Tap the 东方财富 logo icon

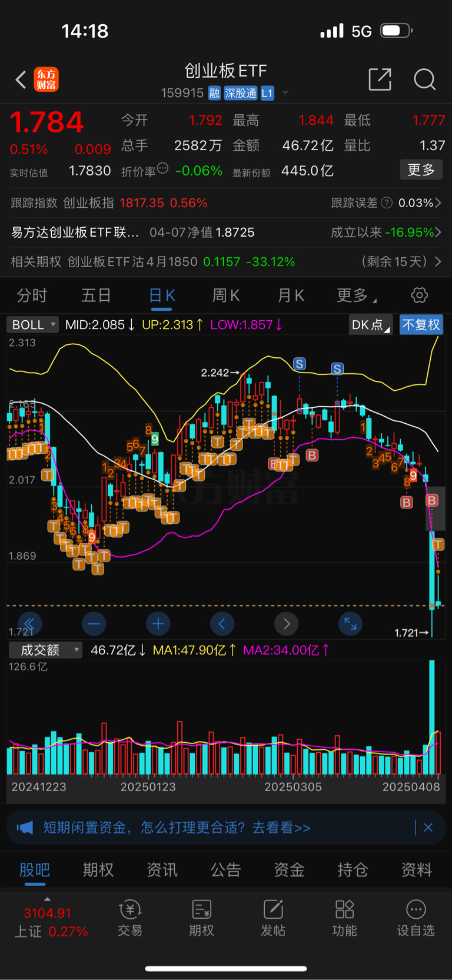click(46, 79)
